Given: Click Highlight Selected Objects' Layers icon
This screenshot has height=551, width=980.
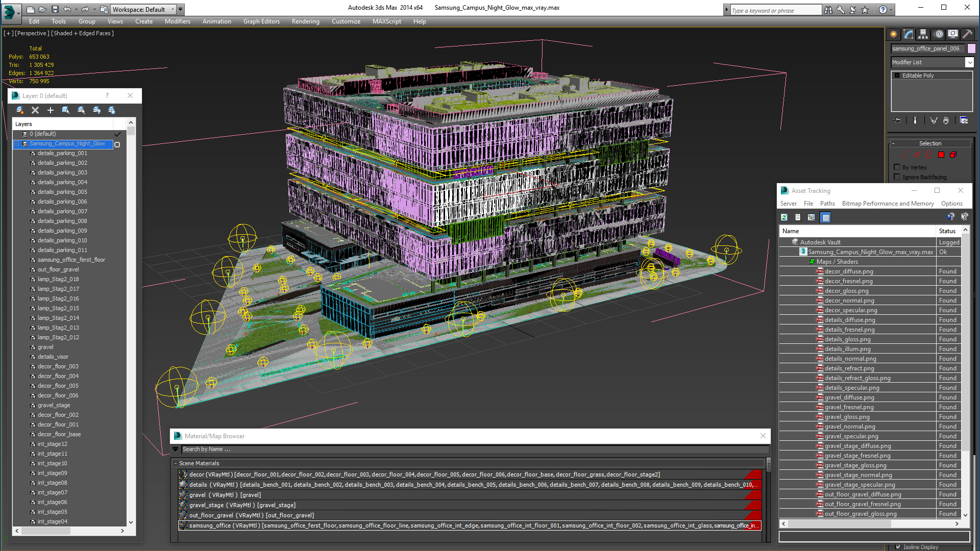Looking at the screenshot, I should [x=81, y=110].
